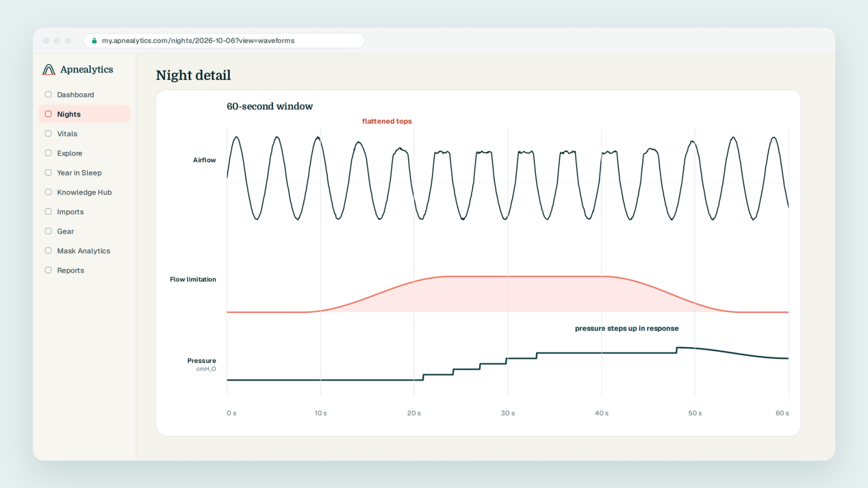The image size is (868, 488).
Task: Open the Imports page
Action: pyautogui.click(x=84, y=211)
